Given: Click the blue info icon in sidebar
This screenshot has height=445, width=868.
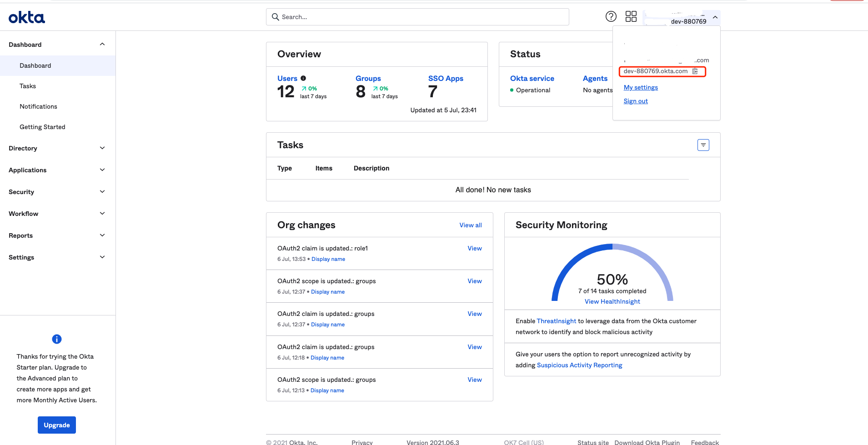Looking at the screenshot, I should click(x=57, y=339).
